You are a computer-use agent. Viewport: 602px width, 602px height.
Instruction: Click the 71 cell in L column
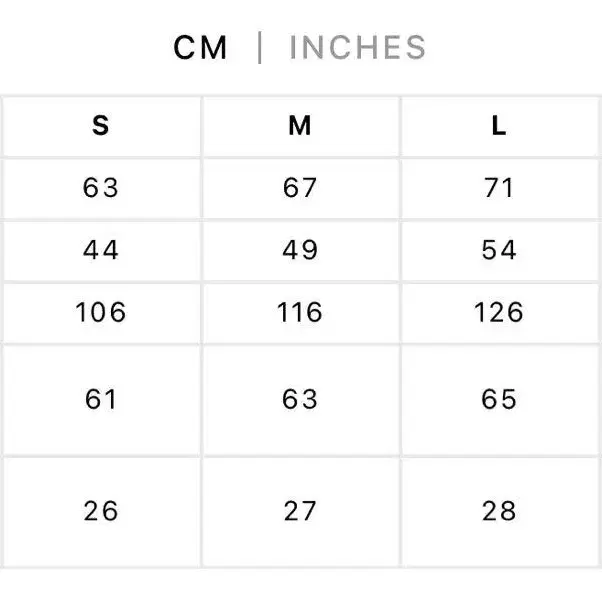499,188
